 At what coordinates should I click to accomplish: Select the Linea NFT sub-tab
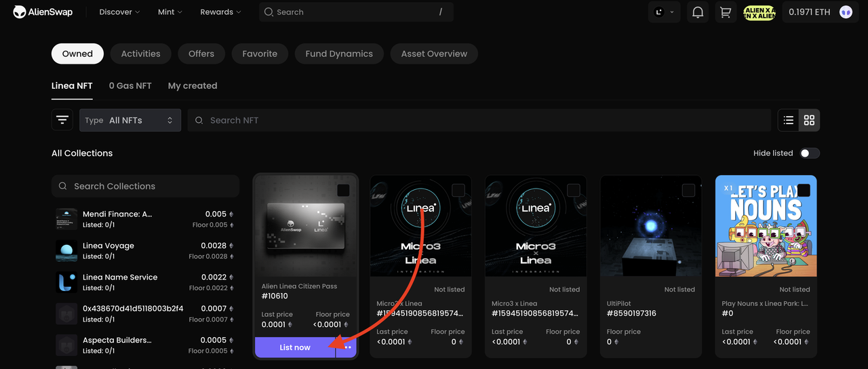point(72,86)
